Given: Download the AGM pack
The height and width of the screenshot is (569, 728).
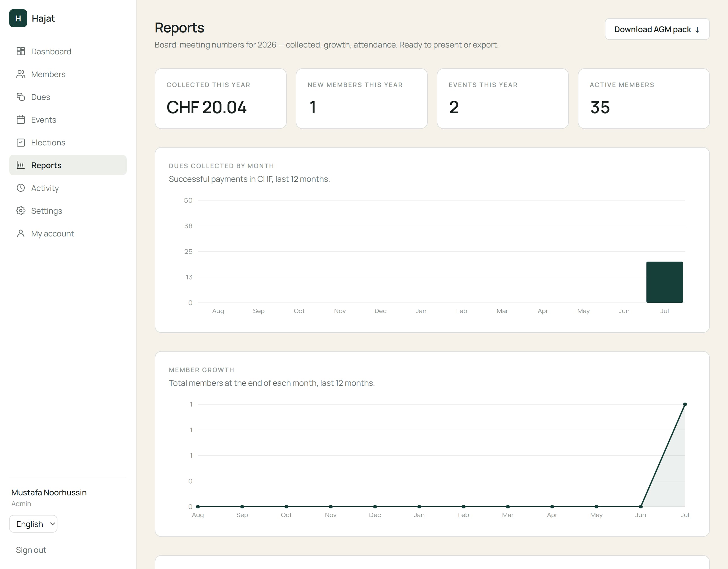Looking at the screenshot, I should click(657, 29).
